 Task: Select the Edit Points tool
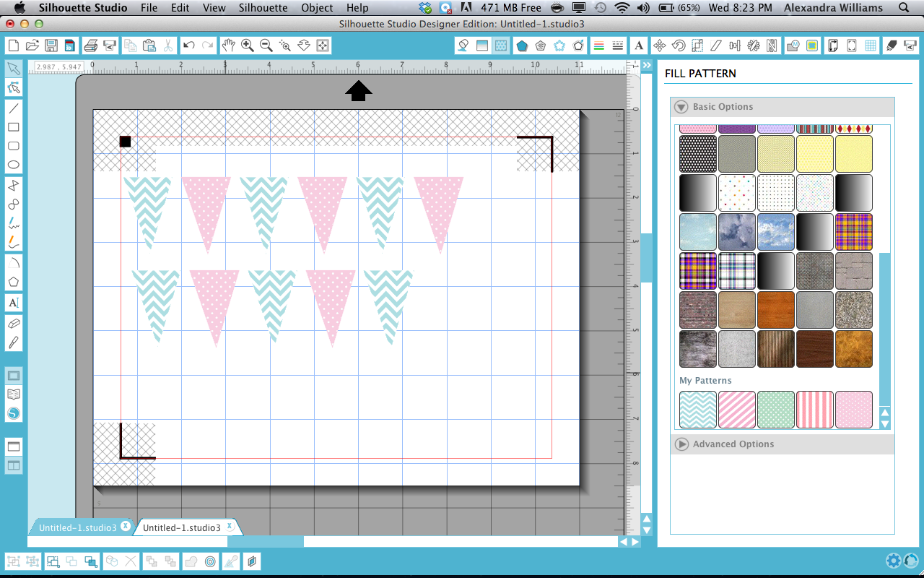tap(13, 88)
